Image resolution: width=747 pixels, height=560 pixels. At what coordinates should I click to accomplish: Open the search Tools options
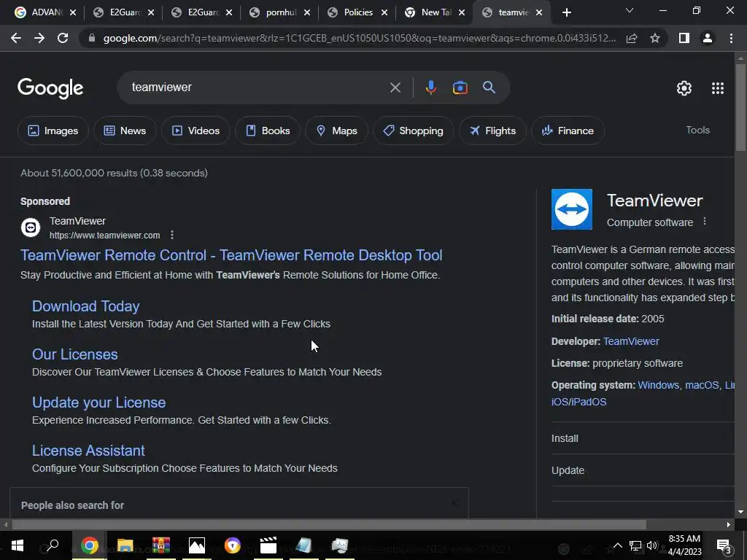point(697,130)
